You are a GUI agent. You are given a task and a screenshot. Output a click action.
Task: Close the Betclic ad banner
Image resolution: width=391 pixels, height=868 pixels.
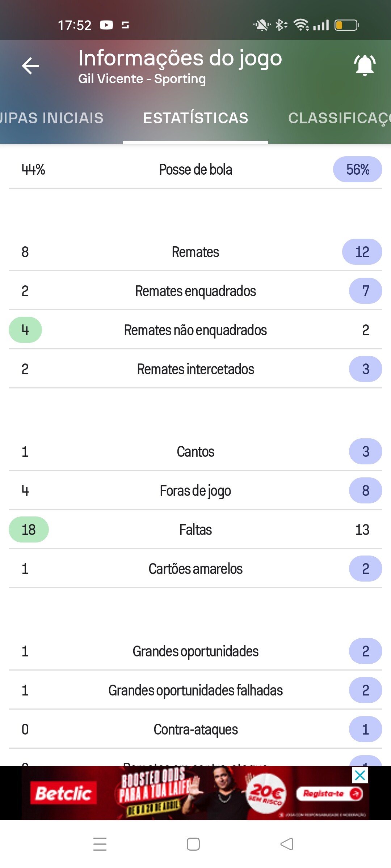pyautogui.click(x=360, y=775)
